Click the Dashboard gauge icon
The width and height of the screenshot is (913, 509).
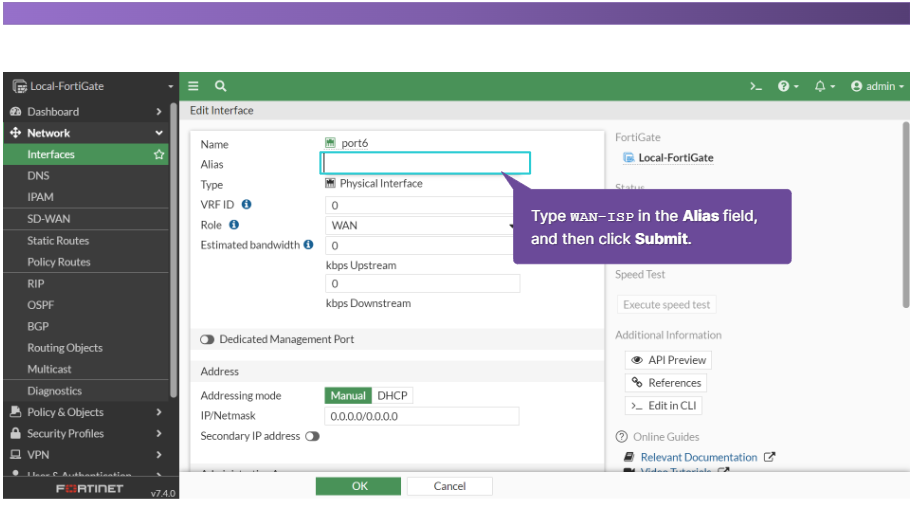[16, 112]
